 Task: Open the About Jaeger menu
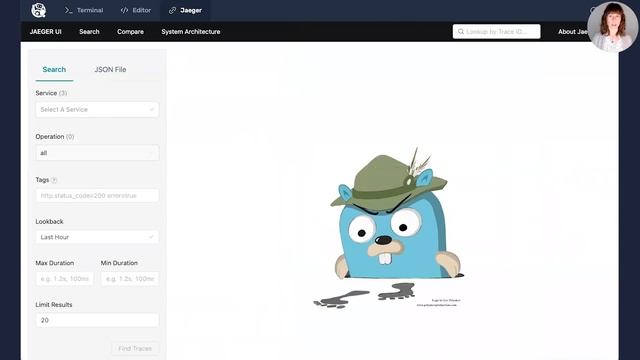(x=573, y=31)
